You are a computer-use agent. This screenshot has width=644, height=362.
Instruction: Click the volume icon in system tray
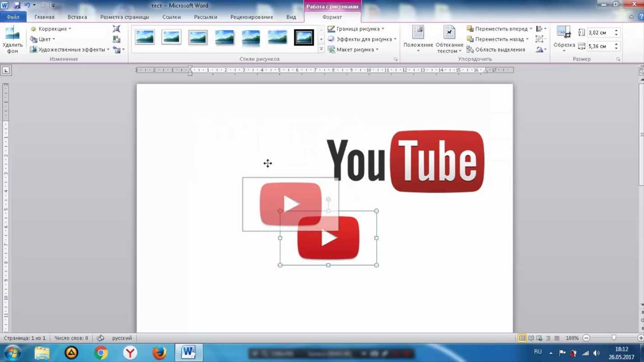tap(596, 353)
